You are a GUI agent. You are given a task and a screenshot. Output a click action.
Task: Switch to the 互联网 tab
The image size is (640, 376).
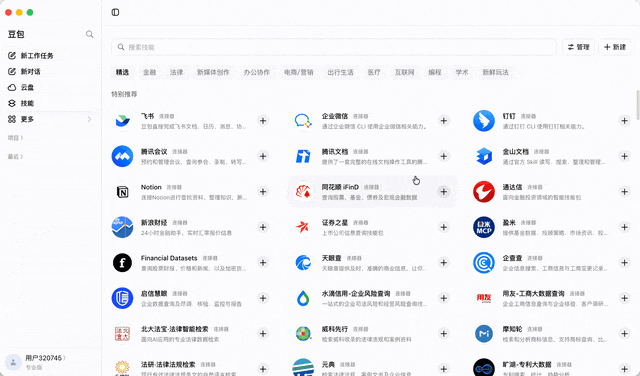[404, 72]
